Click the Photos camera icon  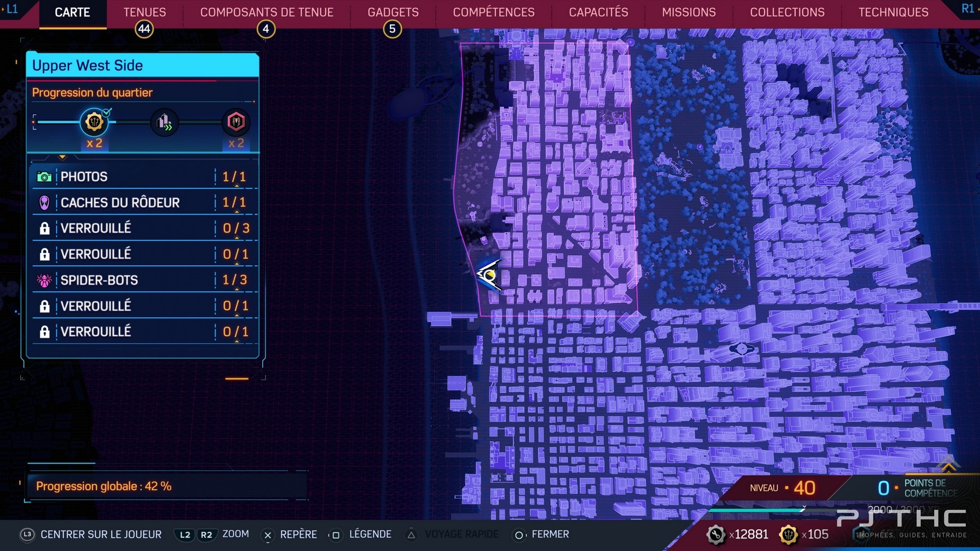coord(44,177)
